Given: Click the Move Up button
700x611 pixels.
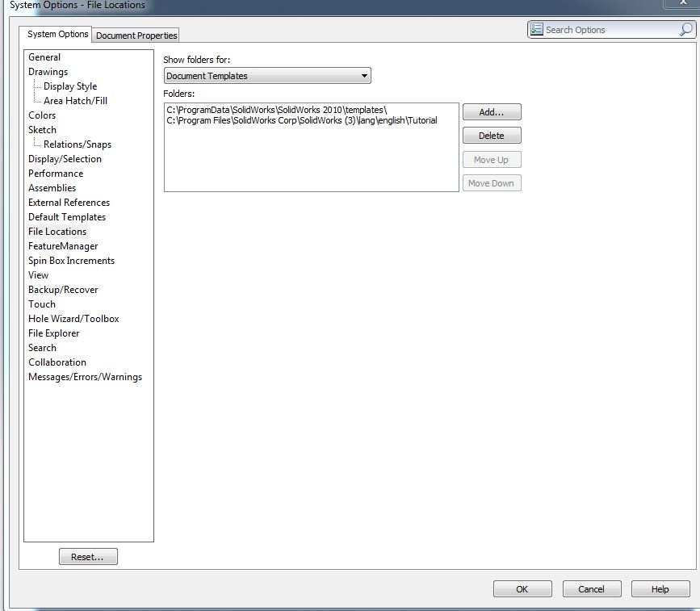Looking at the screenshot, I should pos(492,160).
